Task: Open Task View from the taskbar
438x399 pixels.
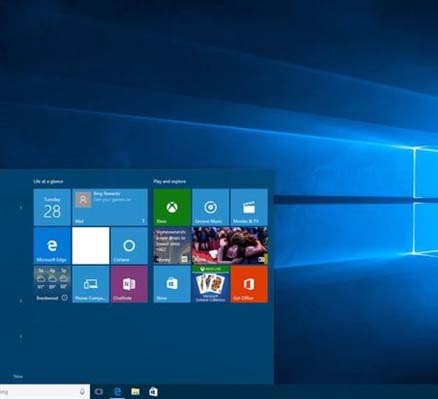Action: point(99,392)
